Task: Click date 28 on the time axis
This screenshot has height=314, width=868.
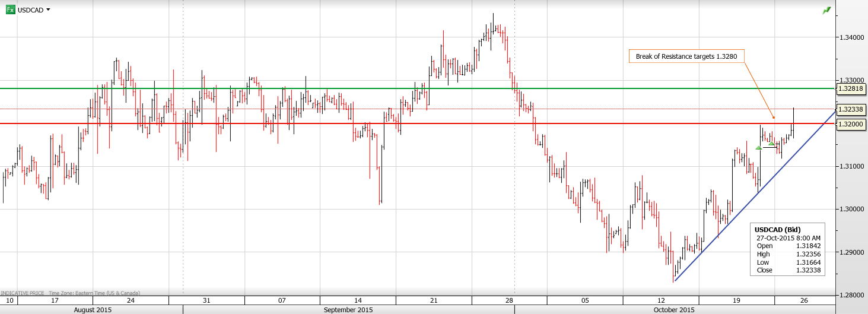Action: (x=509, y=300)
